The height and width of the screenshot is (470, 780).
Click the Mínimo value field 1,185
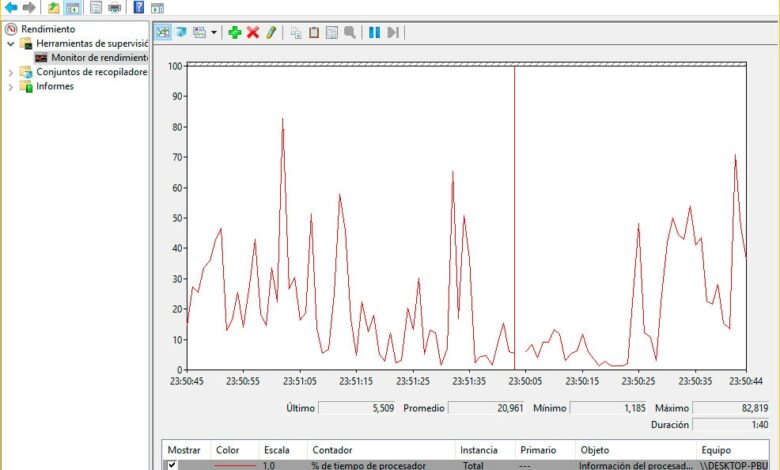(x=608, y=408)
